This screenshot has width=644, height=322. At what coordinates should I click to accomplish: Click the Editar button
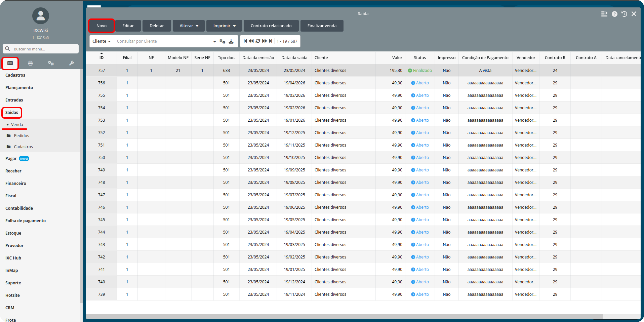pyautogui.click(x=128, y=26)
